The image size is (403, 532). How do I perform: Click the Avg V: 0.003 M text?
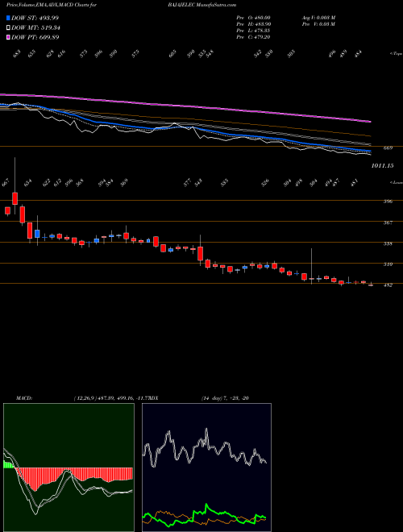(x=318, y=18)
